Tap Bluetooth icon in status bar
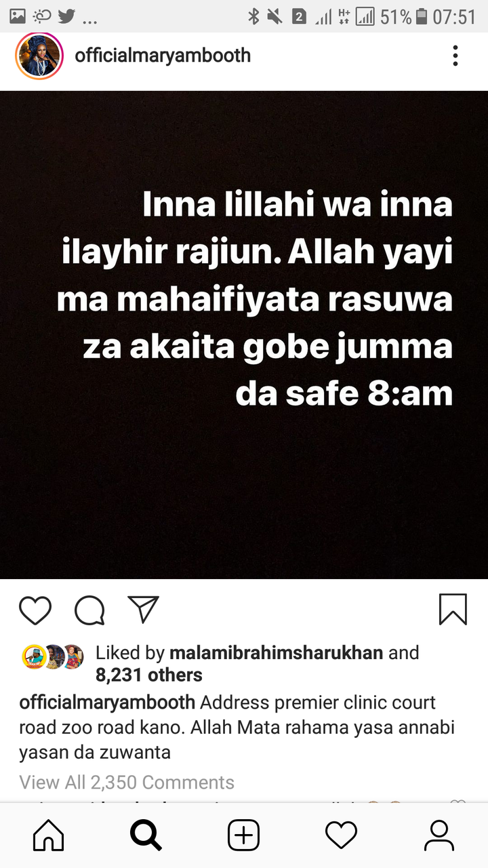This screenshot has height=868, width=488. tap(253, 16)
